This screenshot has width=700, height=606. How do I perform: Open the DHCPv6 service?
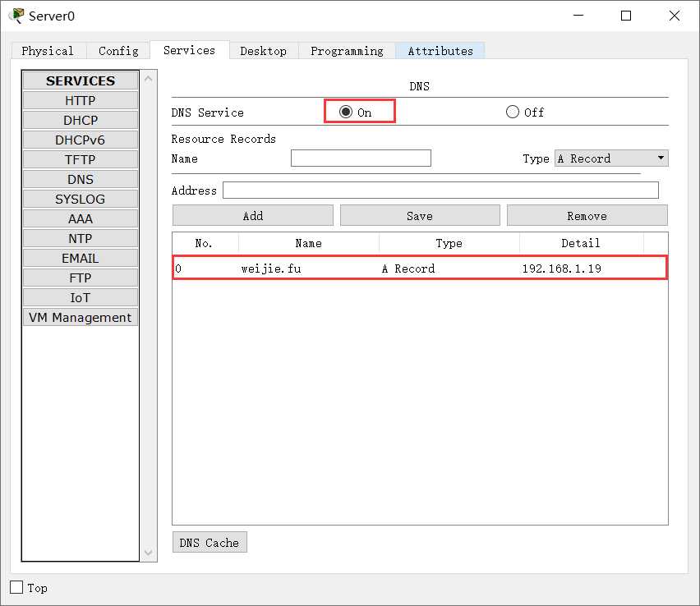tap(81, 140)
